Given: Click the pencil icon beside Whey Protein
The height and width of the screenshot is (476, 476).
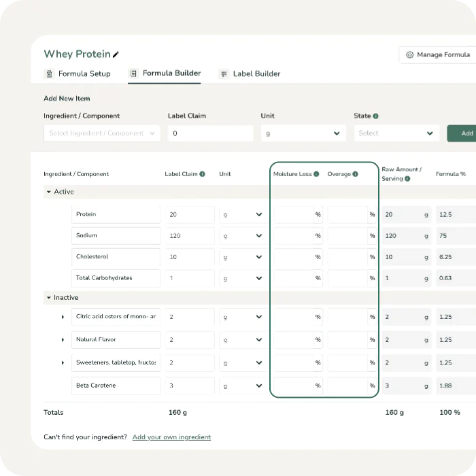Looking at the screenshot, I should click(x=116, y=54).
